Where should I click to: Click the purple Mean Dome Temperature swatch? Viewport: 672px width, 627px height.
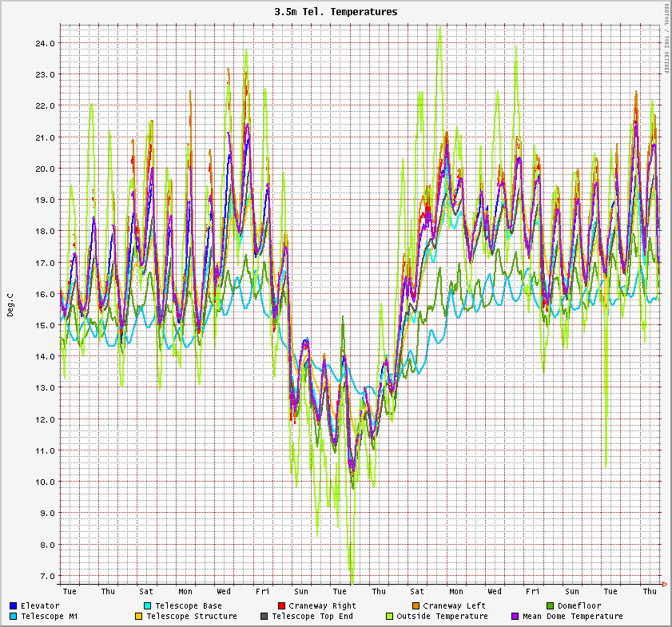[515, 617]
